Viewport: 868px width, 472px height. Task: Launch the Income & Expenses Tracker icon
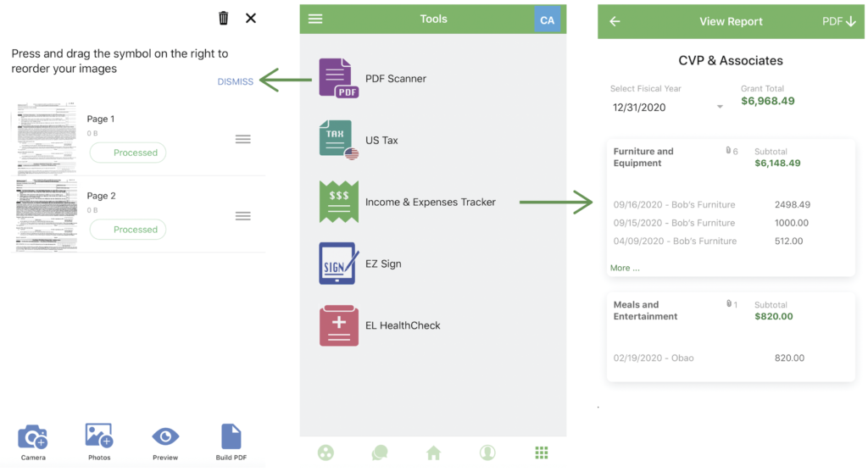click(x=339, y=202)
